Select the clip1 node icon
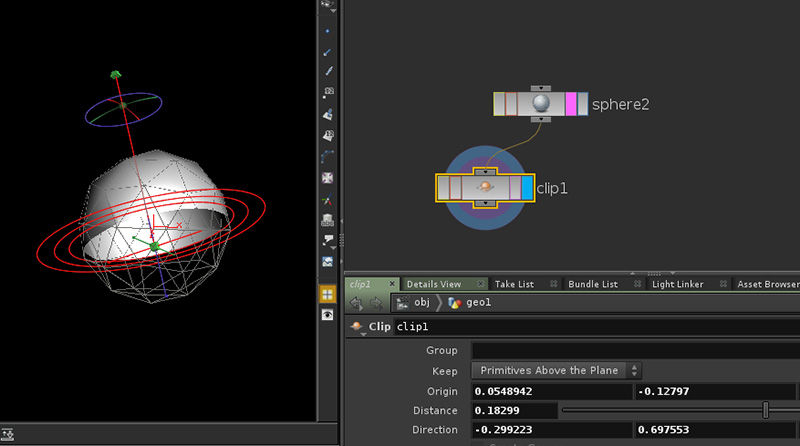Viewport: 800px width, 446px height. (x=485, y=187)
